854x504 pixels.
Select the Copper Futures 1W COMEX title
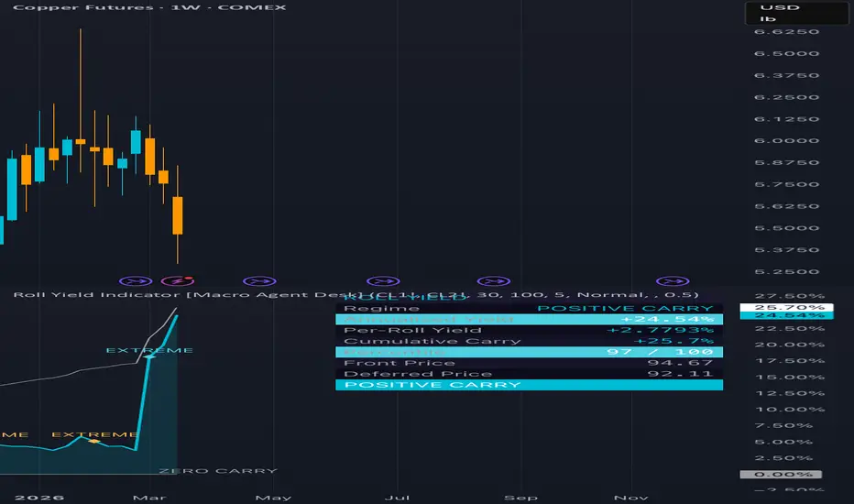coord(149,7)
